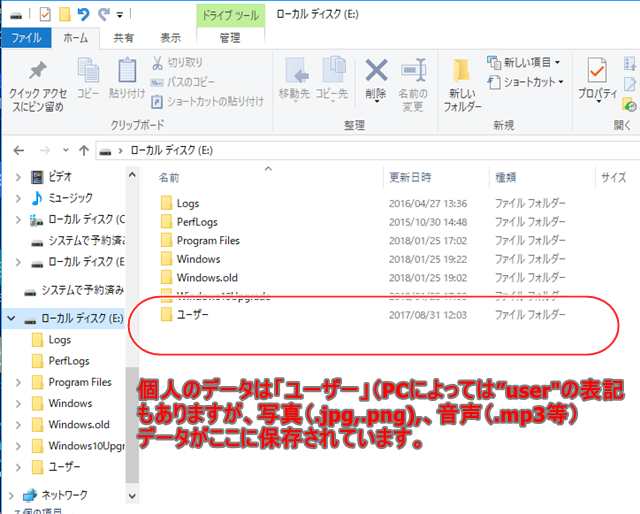Screen dimensions: 640x514
Task: Open the Move to command
Action: pyautogui.click(x=294, y=79)
